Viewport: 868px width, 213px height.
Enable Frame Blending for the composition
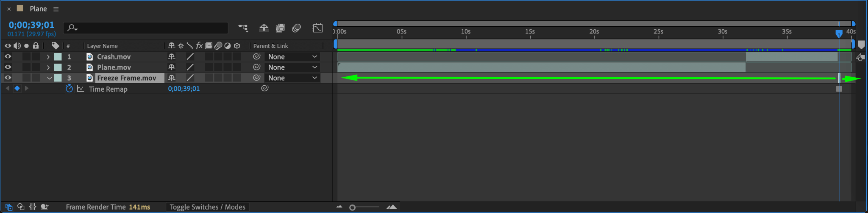[x=280, y=28]
